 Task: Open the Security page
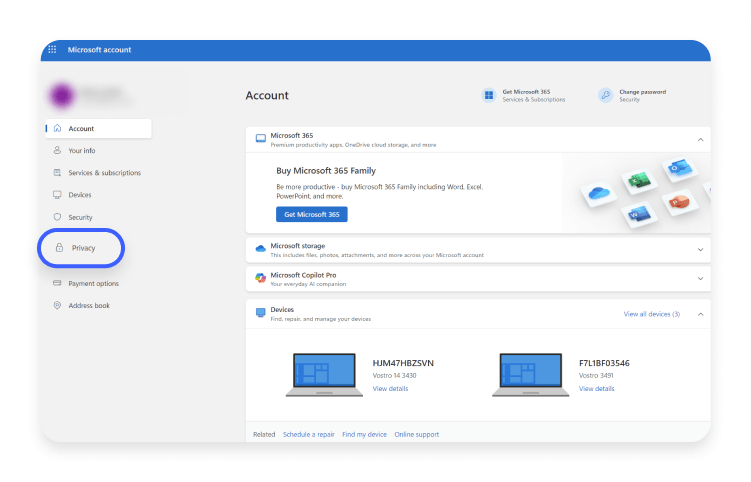click(x=80, y=217)
